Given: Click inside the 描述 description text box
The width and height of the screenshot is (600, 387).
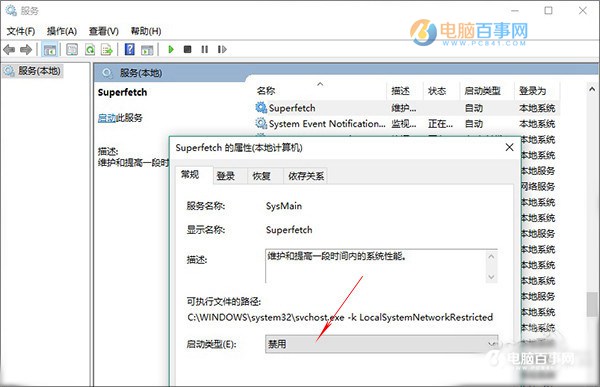Looking at the screenshot, I should (x=376, y=266).
